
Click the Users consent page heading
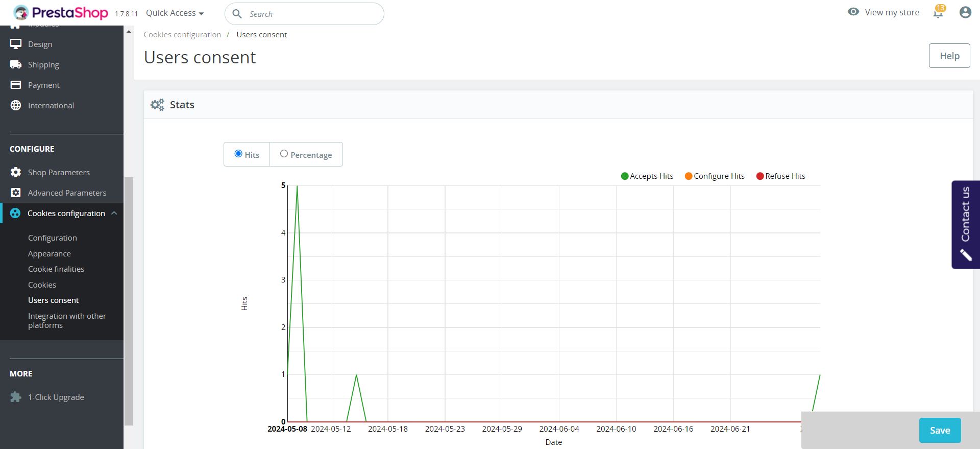tap(200, 58)
